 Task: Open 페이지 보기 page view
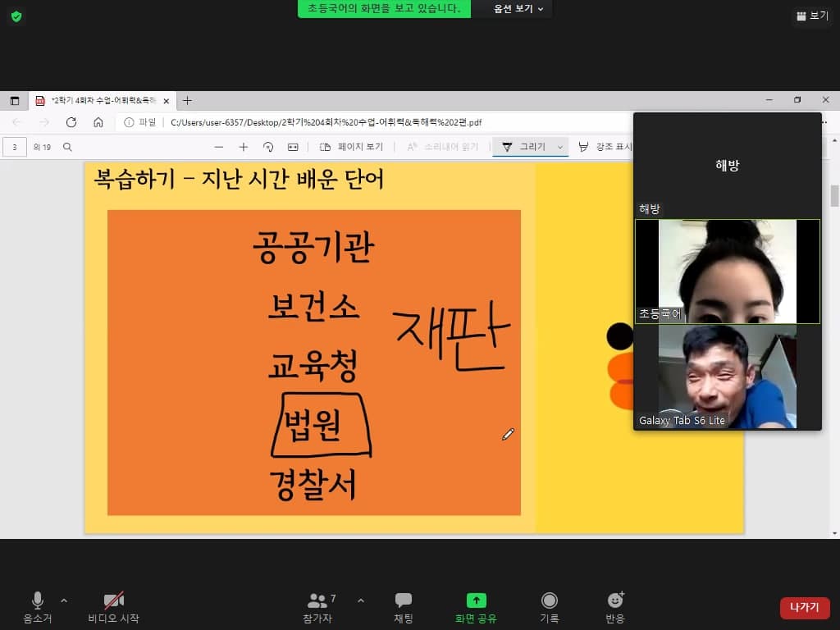pos(351,147)
